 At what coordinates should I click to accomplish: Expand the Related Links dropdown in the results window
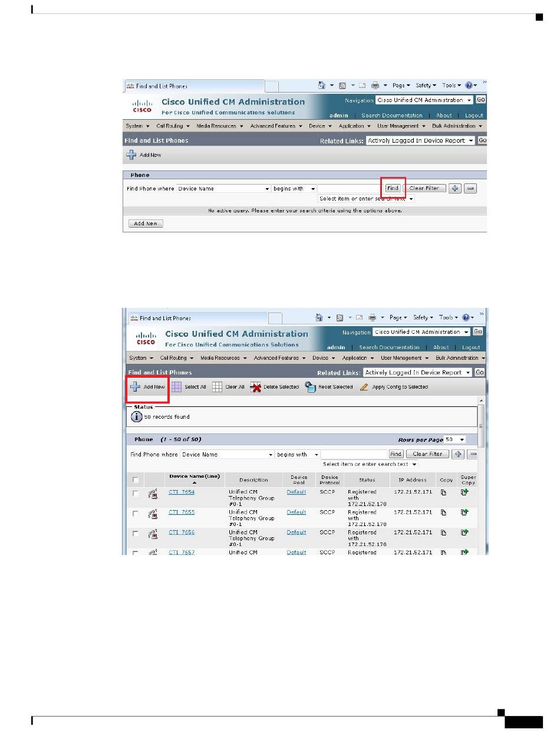[417, 373]
